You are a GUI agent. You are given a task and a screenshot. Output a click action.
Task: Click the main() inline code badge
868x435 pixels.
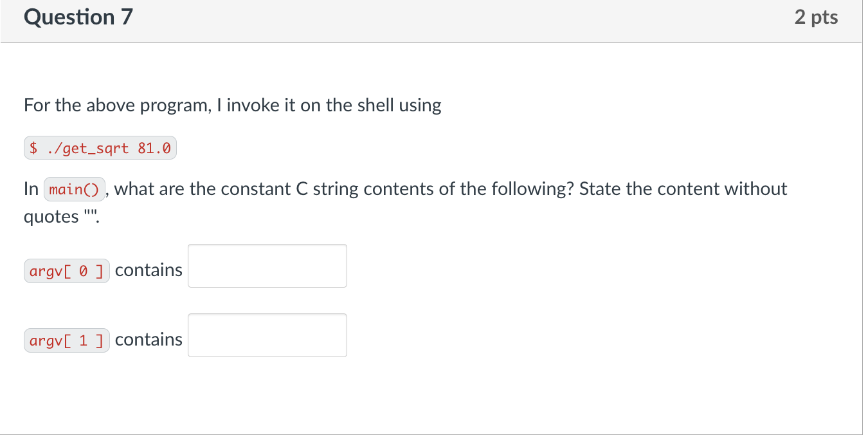pos(75,189)
